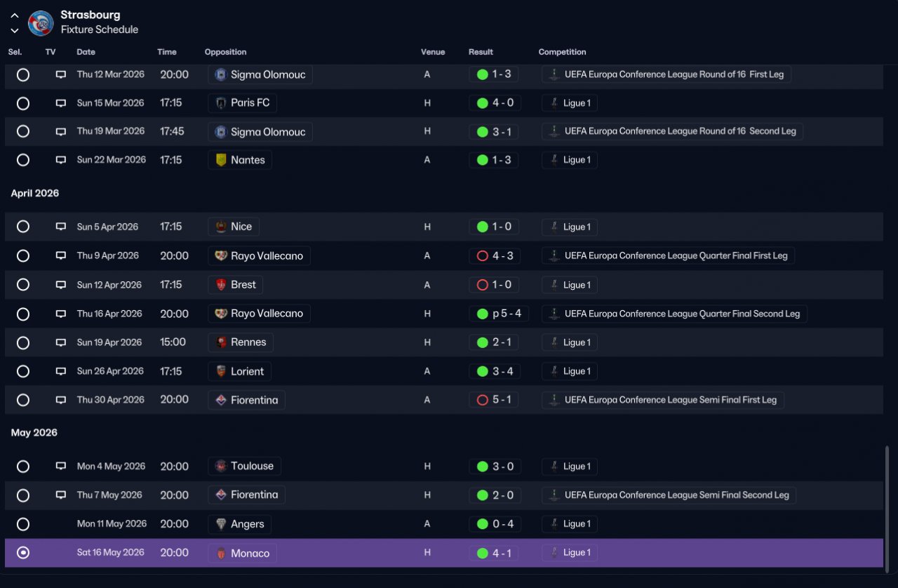This screenshot has width=898, height=588.
Task: Click the Lorient club badge icon
Action: 221,371
